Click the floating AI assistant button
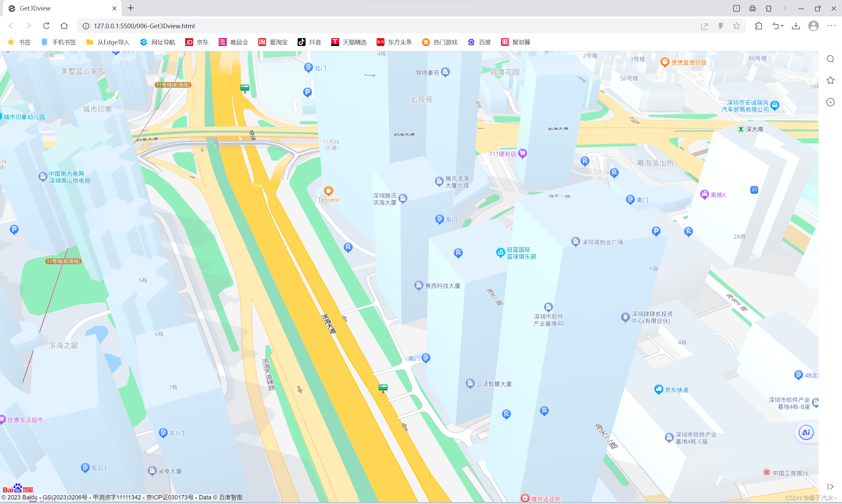Screen dimensions: 842x504 (806, 432)
